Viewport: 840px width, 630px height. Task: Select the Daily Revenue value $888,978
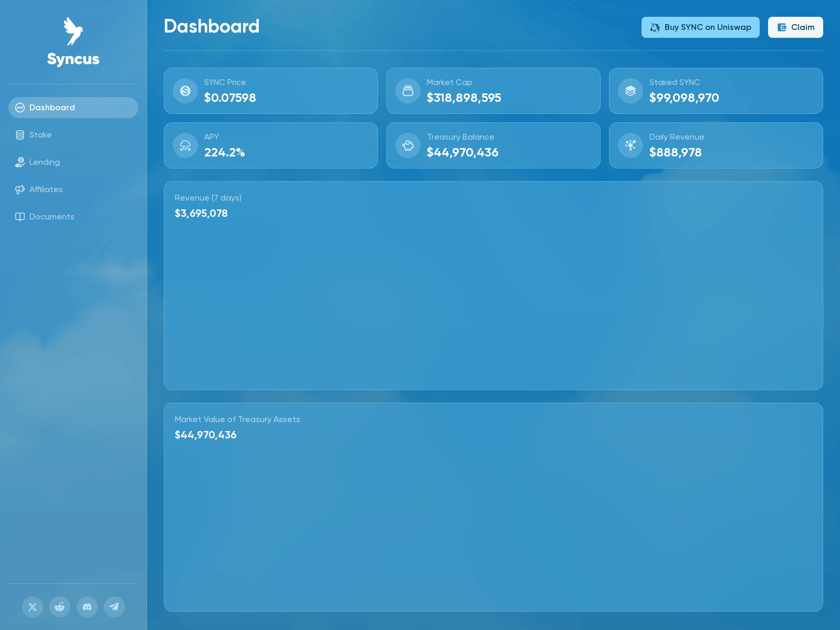pos(675,152)
